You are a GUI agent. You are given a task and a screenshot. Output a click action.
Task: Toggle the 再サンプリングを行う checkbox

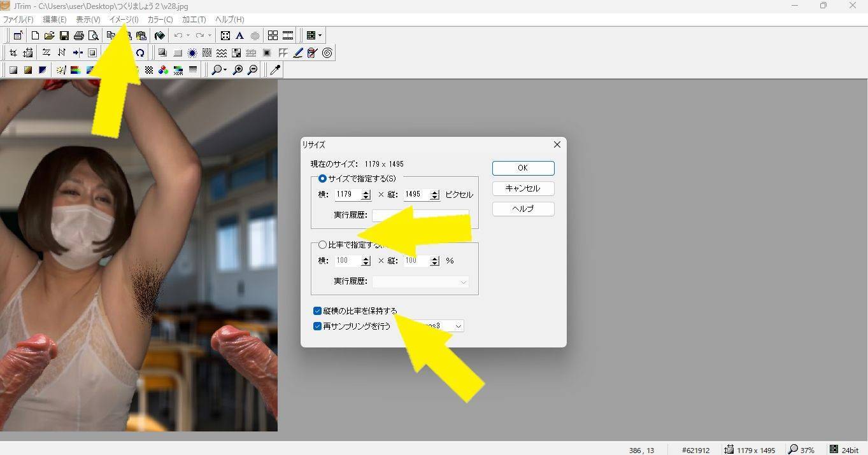(317, 326)
